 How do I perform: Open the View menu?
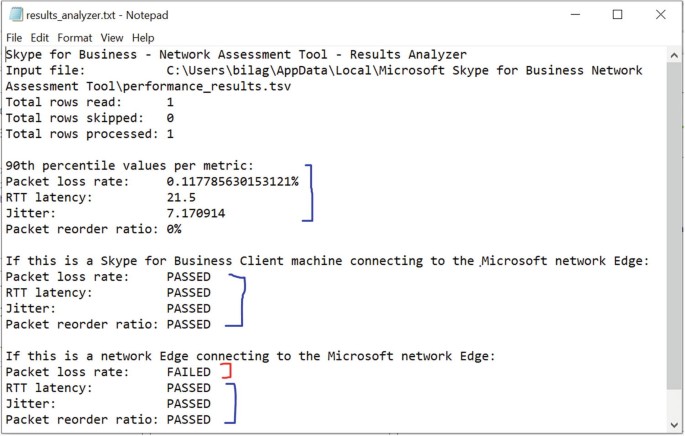click(111, 37)
